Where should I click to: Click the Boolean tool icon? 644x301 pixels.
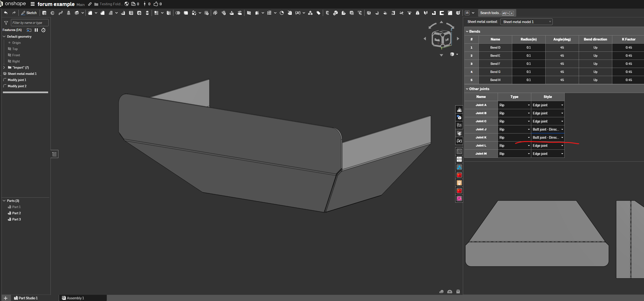(178, 13)
